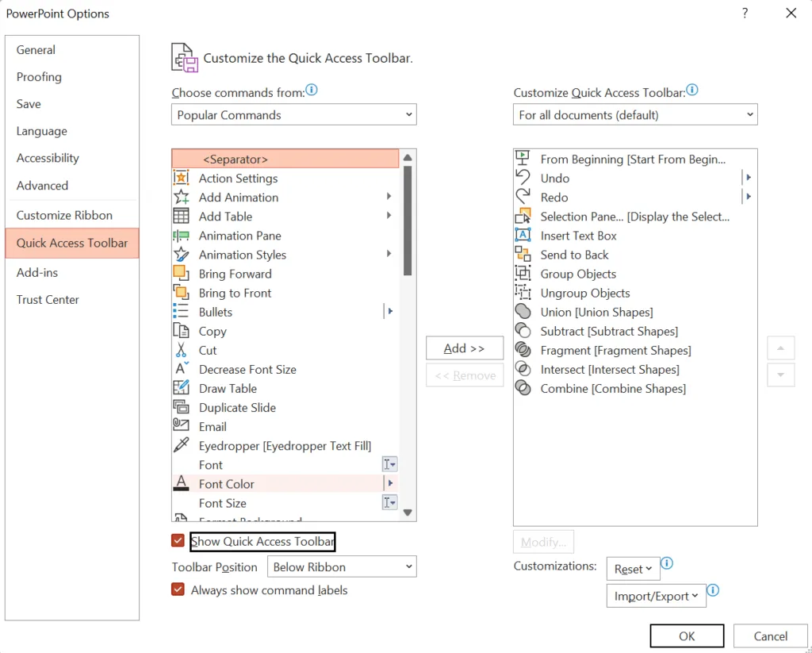The image size is (812, 653).
Task: Expand the Undo split arrow
Action: (748, 178)
